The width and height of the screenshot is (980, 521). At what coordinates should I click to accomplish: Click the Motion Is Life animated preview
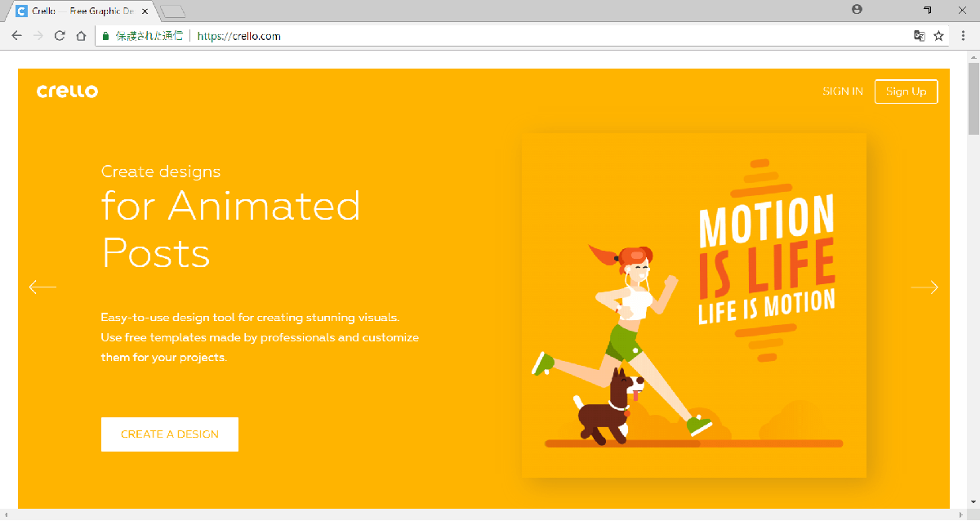coord(693,305)
